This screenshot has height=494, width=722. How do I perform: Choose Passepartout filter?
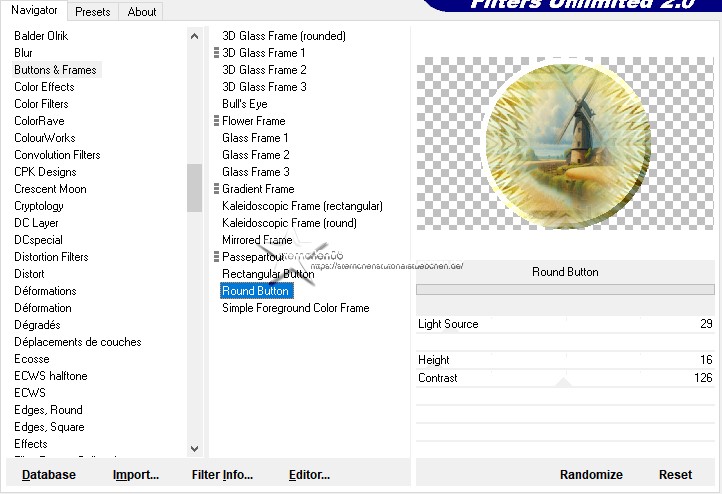tap(253, 257)
